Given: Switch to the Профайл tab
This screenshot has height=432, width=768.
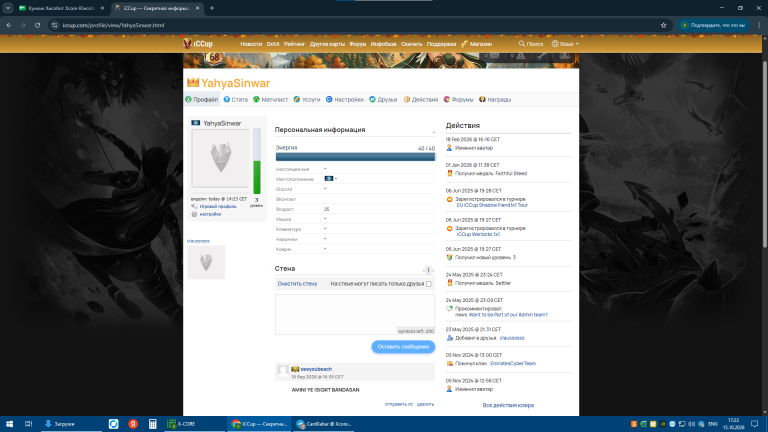Looking at the screenshot, I should pyautogui.click(x=202, y=99).
